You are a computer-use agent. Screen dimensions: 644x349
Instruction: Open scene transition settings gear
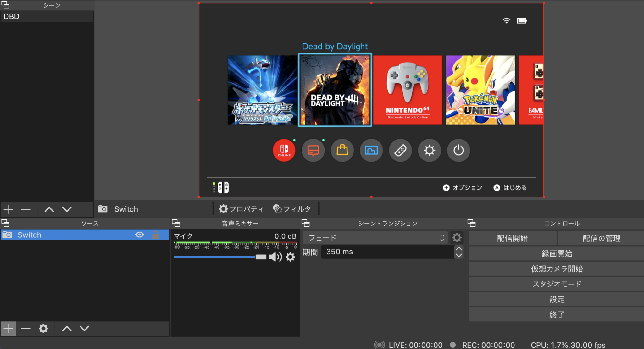(x=457, y=237)
